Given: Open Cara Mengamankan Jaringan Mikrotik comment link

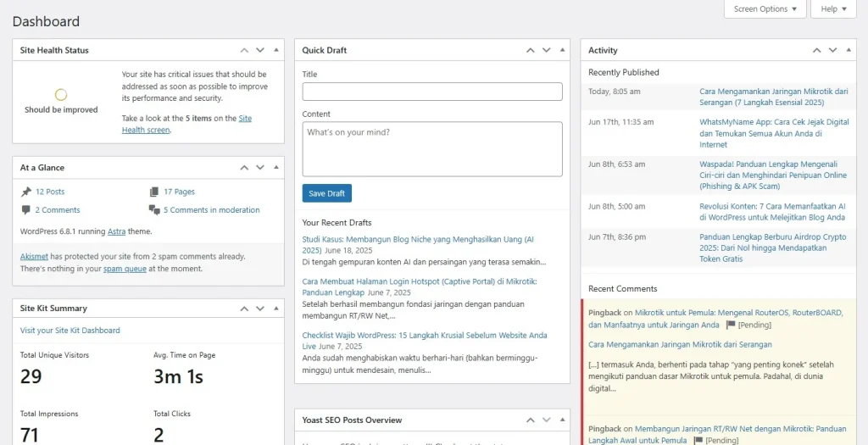Looking at the screenshot, I should [680, 344].
